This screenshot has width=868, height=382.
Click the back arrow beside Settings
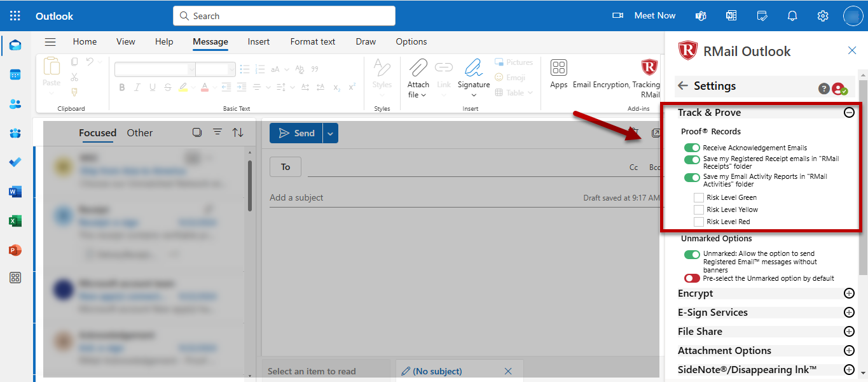coord(683,86)
